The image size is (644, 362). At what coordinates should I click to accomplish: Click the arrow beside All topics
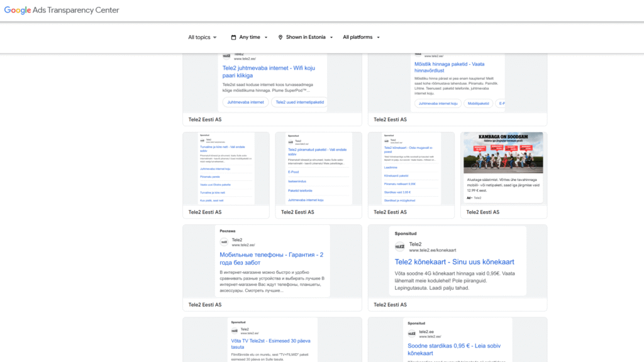[215, 37]
